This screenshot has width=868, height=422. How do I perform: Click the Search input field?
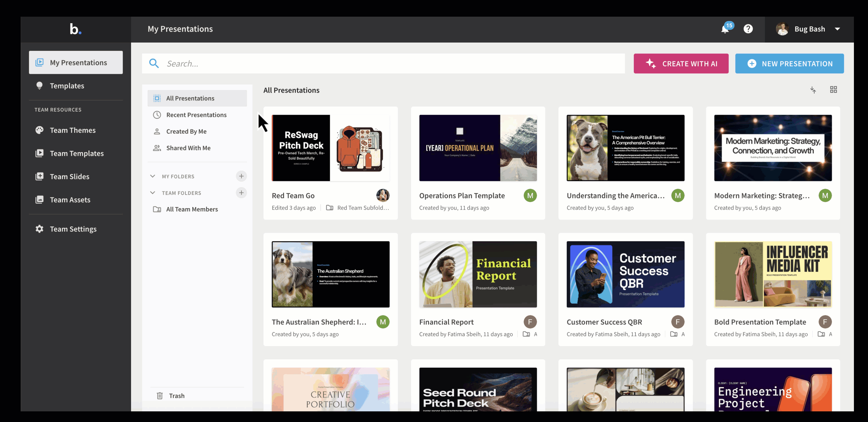pos(383,63)
